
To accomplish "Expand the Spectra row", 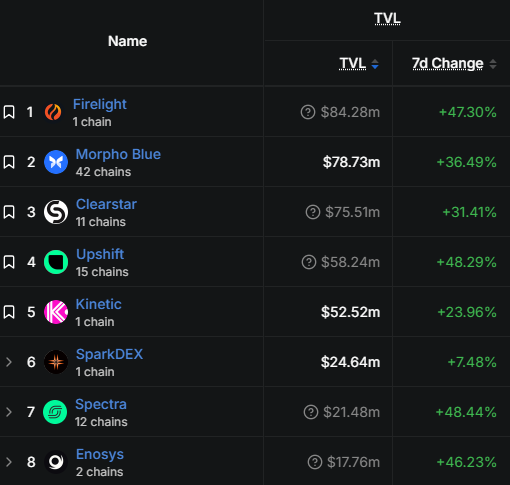I will point(9,412).
